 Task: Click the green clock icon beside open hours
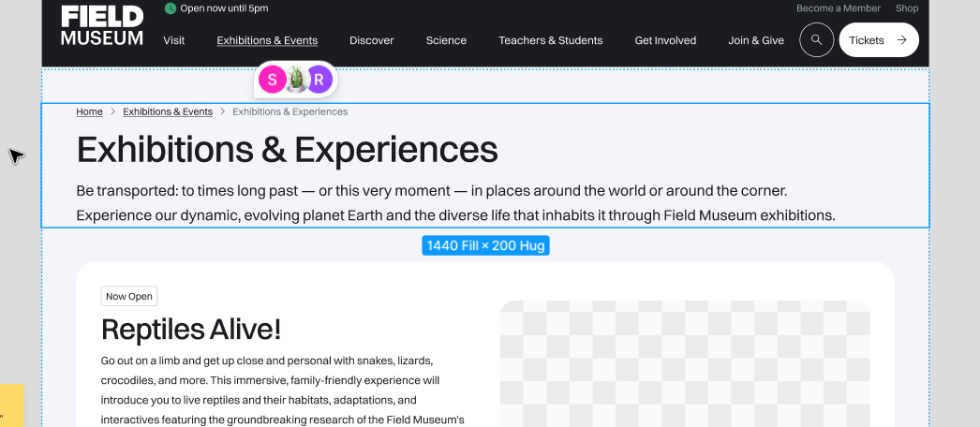pos(170,8)
